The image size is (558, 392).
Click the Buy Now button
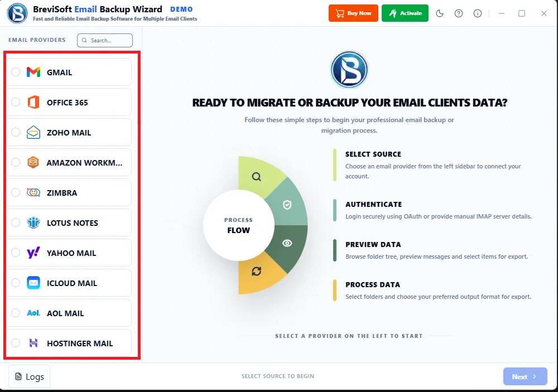(353, 13)
